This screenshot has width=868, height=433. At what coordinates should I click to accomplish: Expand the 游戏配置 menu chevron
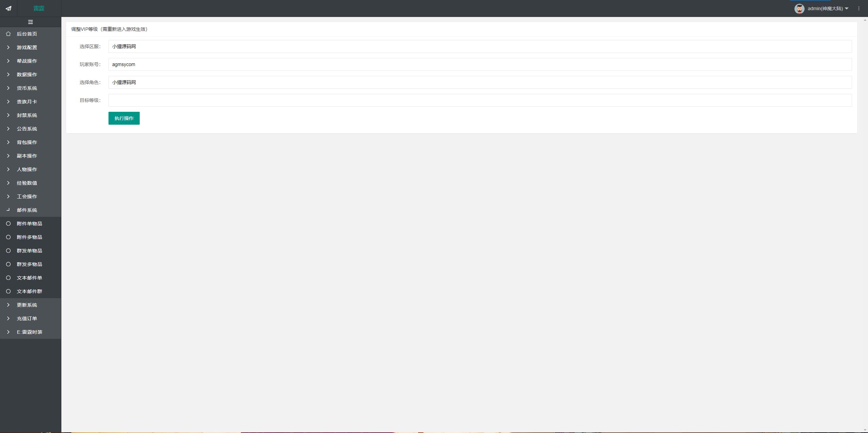click(x=8, y=47)
